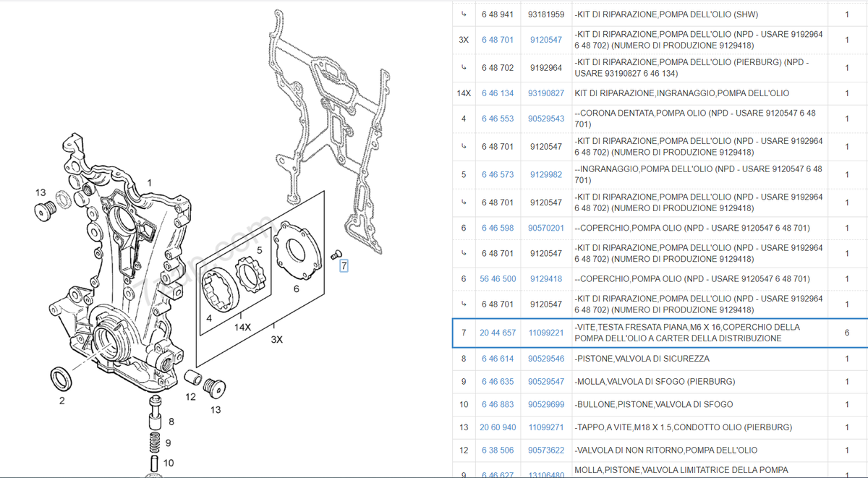The width and height of the screenshot is (868, 478).
Task: Select the 3X callout label in diagram
Action: tap(276, 338)
